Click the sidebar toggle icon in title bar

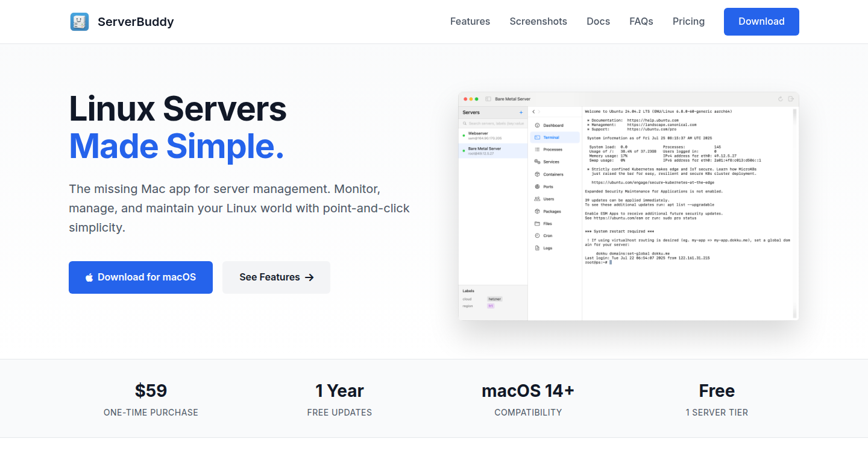pos(488,99)
